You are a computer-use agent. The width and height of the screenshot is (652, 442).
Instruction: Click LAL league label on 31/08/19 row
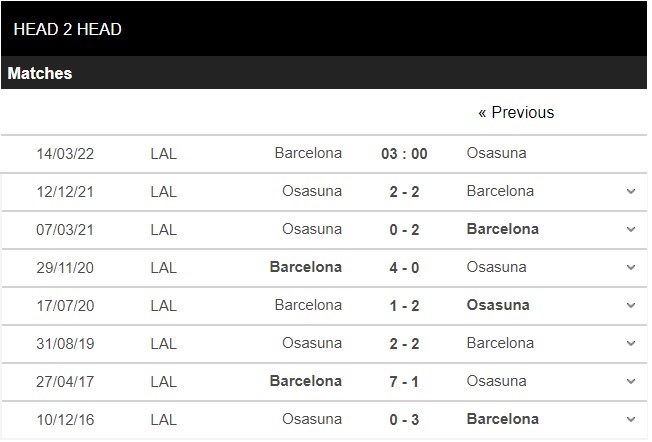click(x=163, y=344)
